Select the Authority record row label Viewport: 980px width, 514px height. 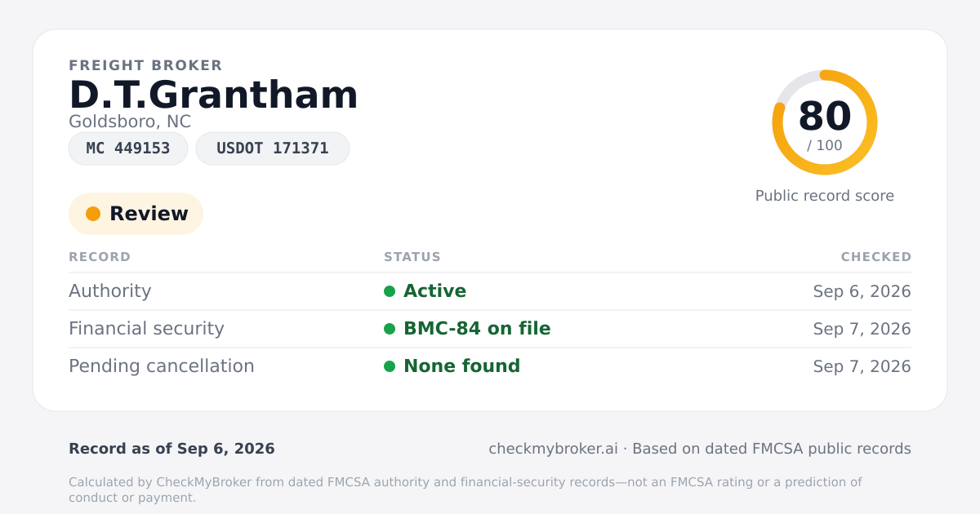coord(110,291)
